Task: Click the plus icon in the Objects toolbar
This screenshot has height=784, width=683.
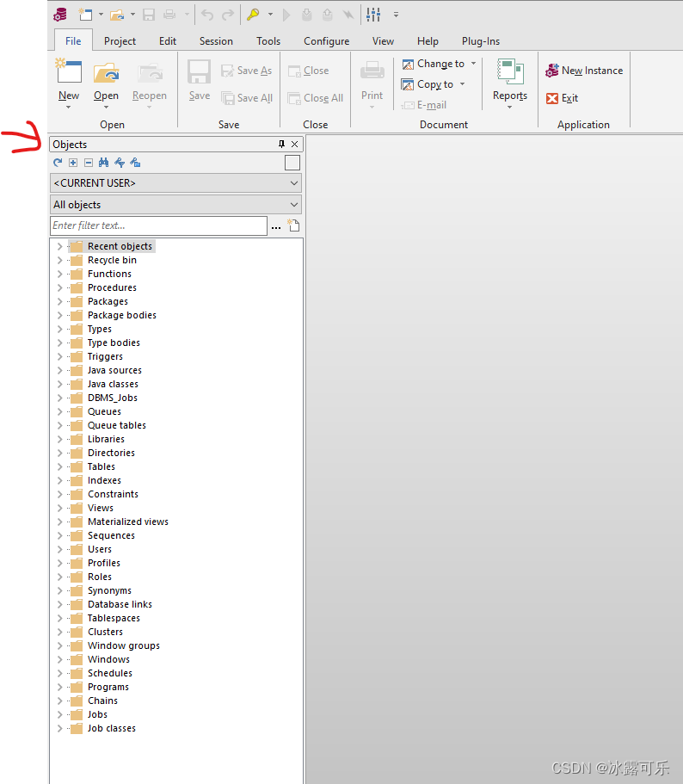Action: point(73,163)
